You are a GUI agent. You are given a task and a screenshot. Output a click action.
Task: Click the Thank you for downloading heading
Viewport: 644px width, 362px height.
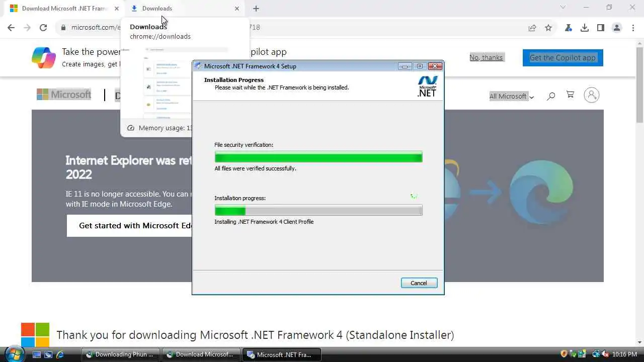tap(255, 335)
